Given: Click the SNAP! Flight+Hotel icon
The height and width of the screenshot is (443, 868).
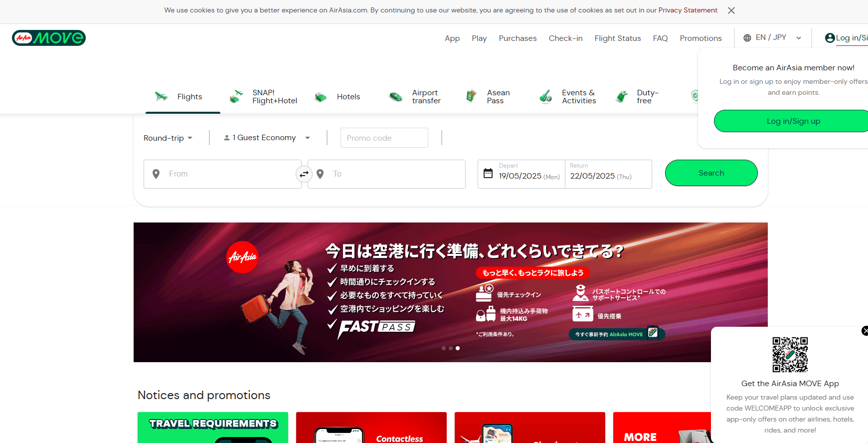Looking at the screenshot, I should pos(236,96).
